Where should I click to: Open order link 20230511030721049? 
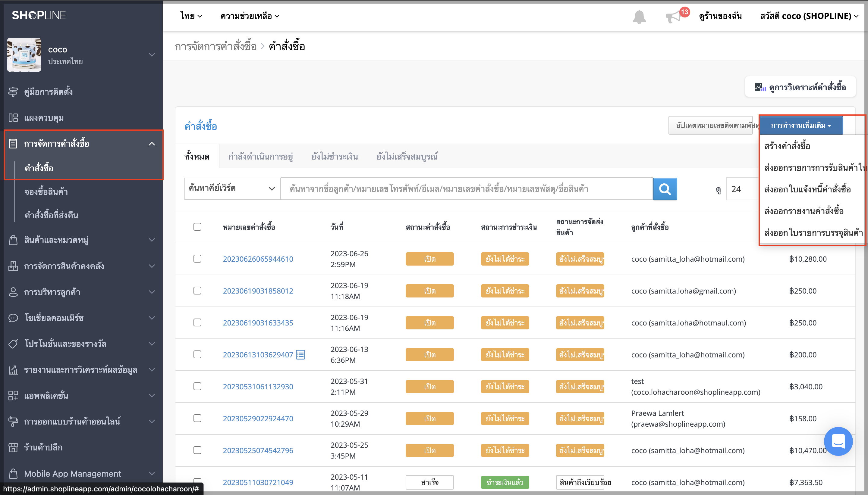pyautogui.click(x=258, y=482)
